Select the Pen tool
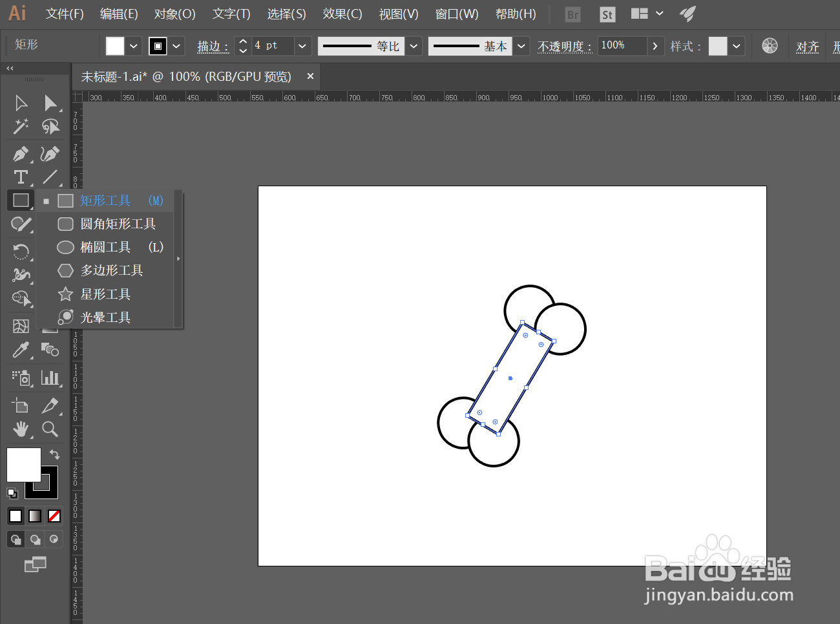This screenshot has width=840, height=624. click(21, 154)
